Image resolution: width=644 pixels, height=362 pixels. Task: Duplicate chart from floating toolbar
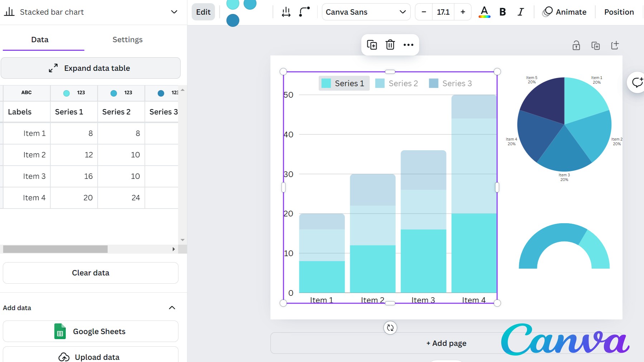[372, 45]
